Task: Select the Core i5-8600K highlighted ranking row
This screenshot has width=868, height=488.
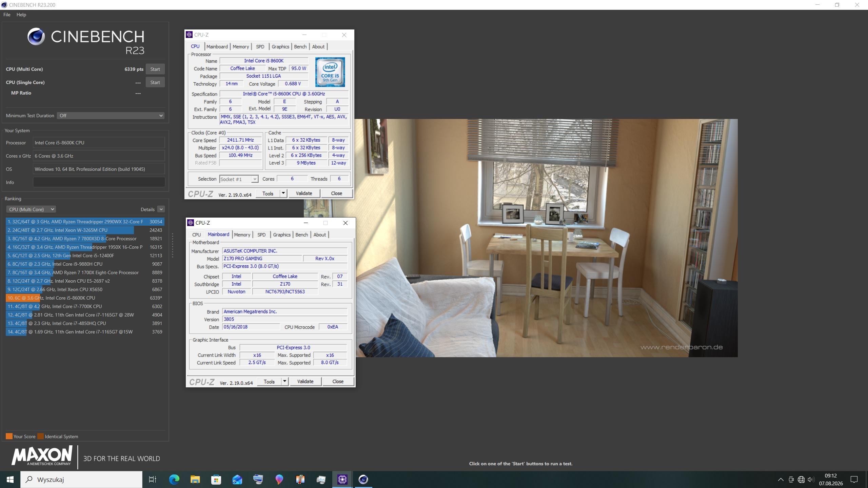Action: tap(85, 298)
